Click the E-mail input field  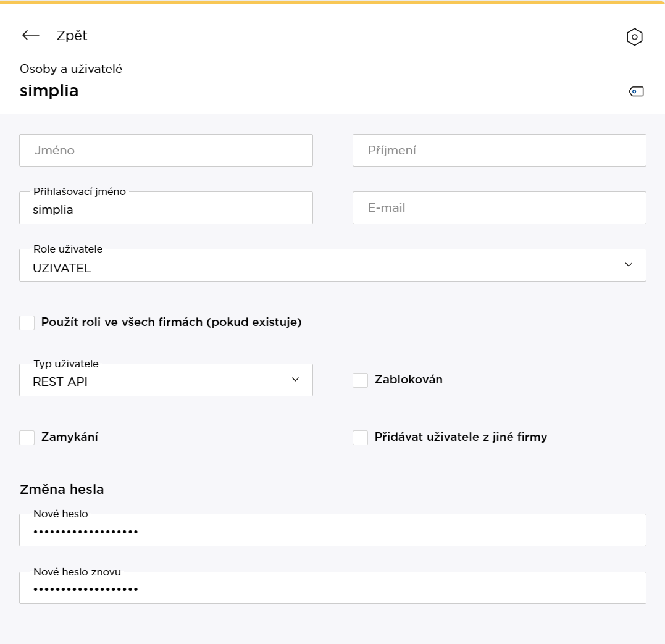[499, 207]
